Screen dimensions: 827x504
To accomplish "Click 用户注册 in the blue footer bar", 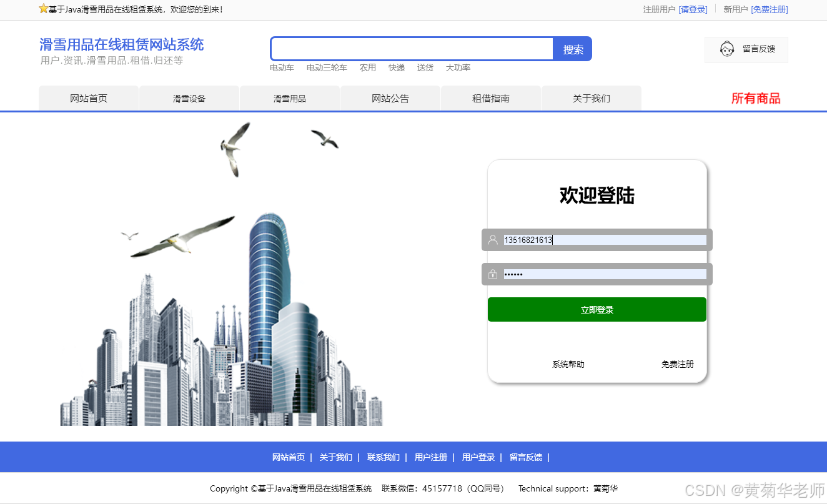I will [x=431, y=457].
